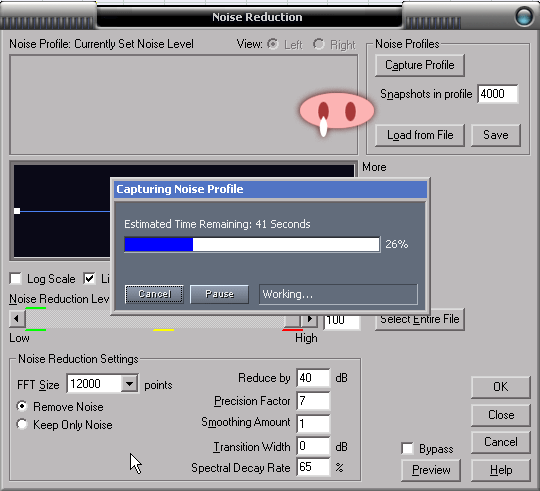Click the Capture Profile button

pyautogui.click(x=420, y=65)
